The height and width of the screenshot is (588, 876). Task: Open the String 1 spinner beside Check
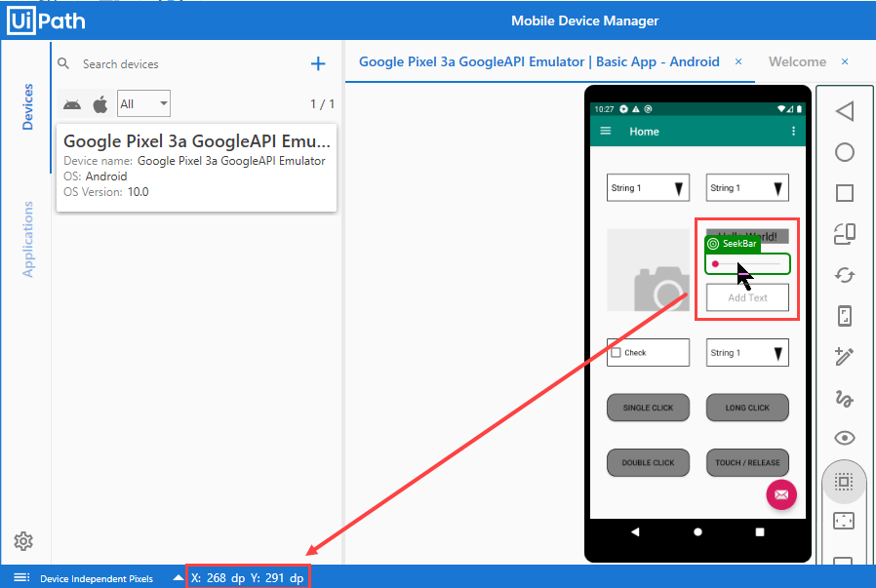tap(747, 352)
